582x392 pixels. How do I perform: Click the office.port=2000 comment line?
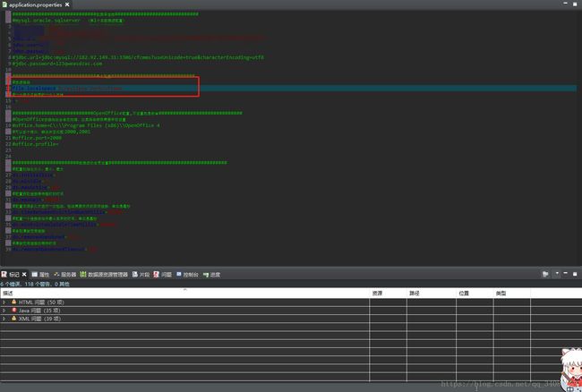37,138
